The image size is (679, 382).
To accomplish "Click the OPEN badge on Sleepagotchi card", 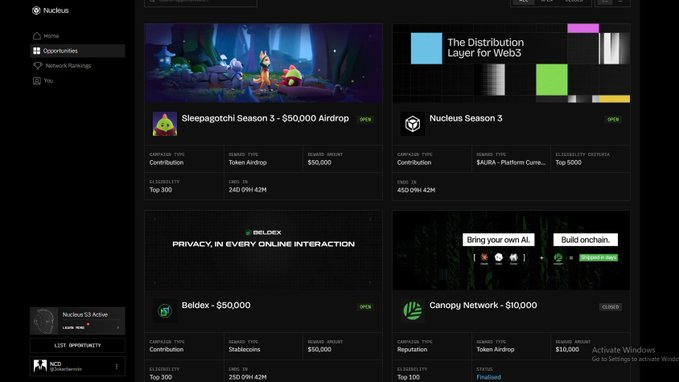I will [365, 120].
